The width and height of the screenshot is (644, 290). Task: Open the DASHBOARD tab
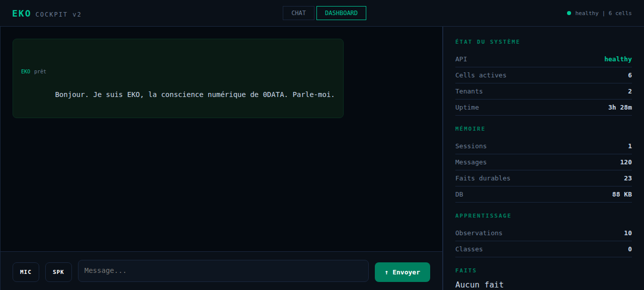pyautogui.click(x=341, y=13)
